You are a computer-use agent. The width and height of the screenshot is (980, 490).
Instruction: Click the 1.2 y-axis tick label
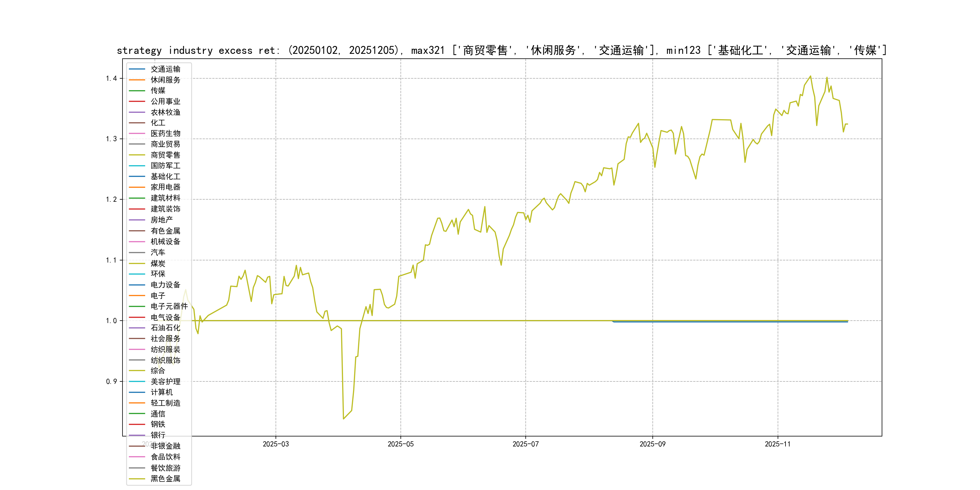pyautogui.click(x=111, y=199)
